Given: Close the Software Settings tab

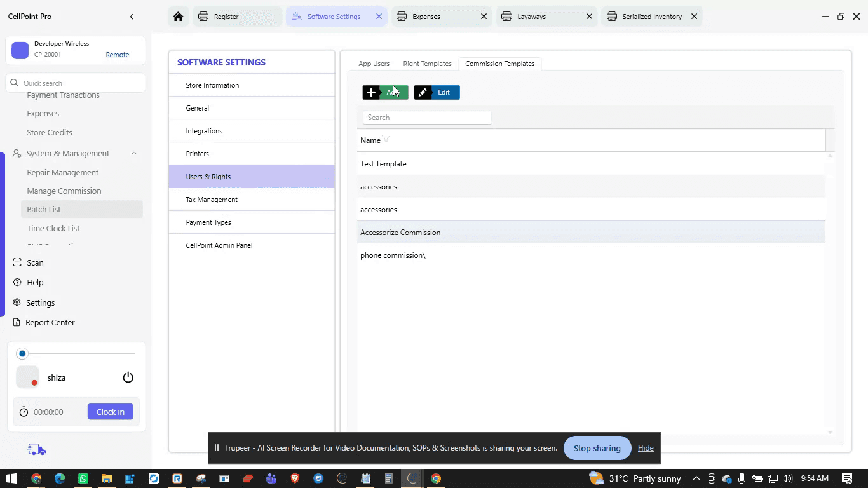Looking at the screenshot, I should [x=379, y=17].
